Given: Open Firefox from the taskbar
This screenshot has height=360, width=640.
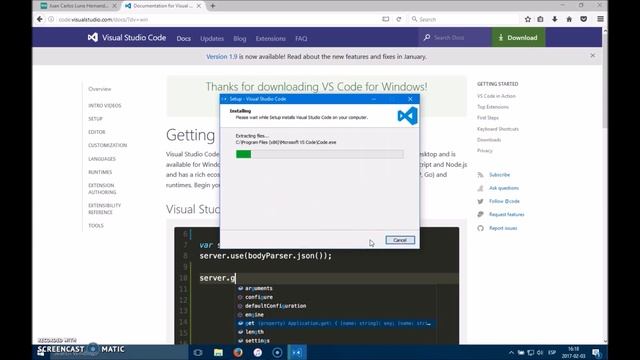Looking at the screenshot, I should tap(238, 352).
